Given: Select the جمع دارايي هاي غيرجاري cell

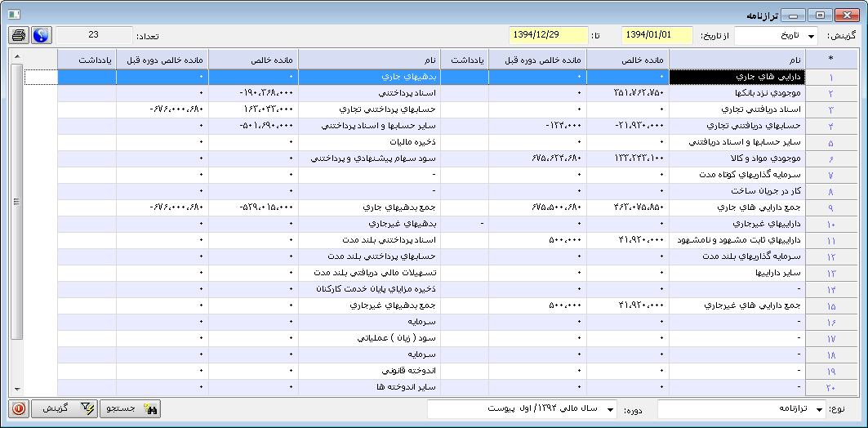Looking at the screenshot, I should tap(737, 305).
